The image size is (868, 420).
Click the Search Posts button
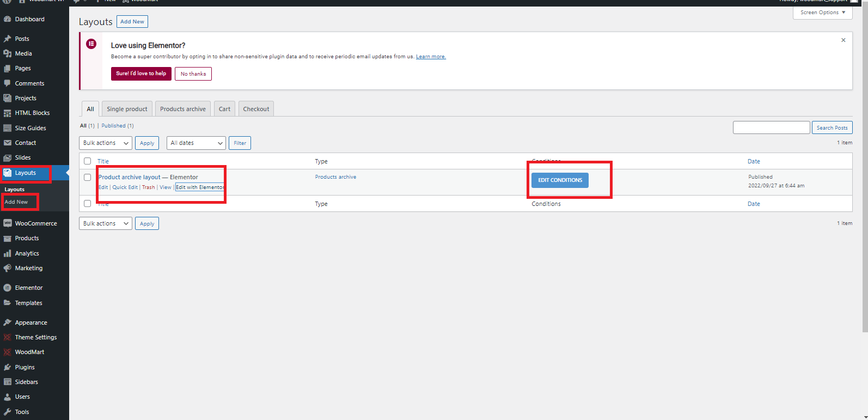[x=832, y=127]
